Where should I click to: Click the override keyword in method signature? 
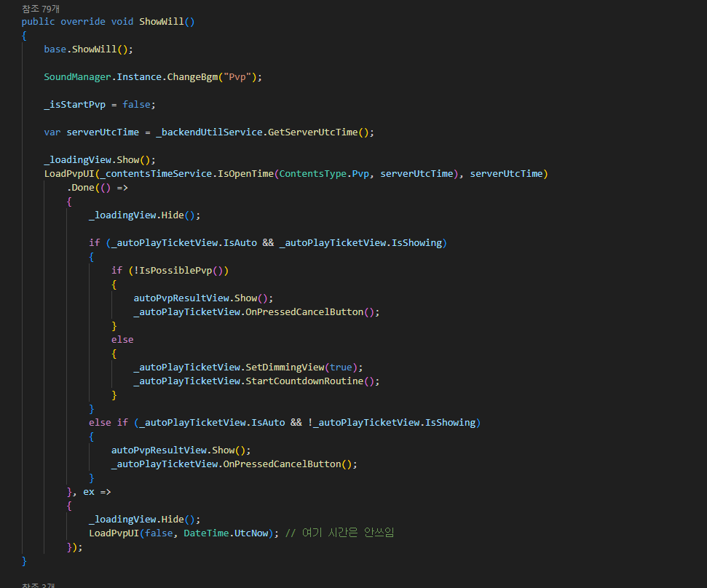coord(83,21)
